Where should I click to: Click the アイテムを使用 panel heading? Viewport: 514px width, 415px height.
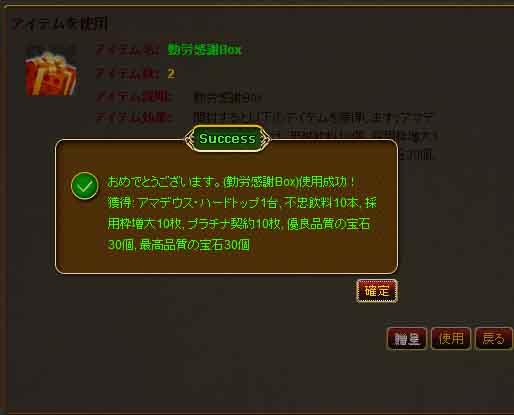(60, 24)
